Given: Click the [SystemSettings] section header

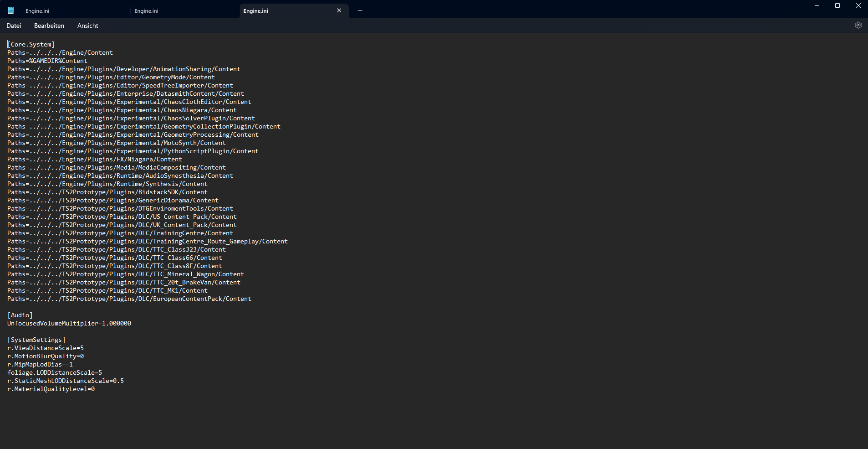Looking at the screenshot, I should coord(36,340).
